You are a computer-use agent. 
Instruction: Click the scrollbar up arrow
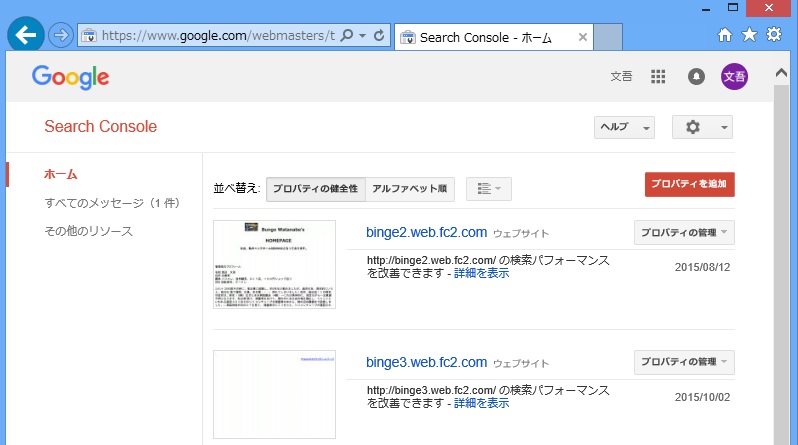[781, 73]
